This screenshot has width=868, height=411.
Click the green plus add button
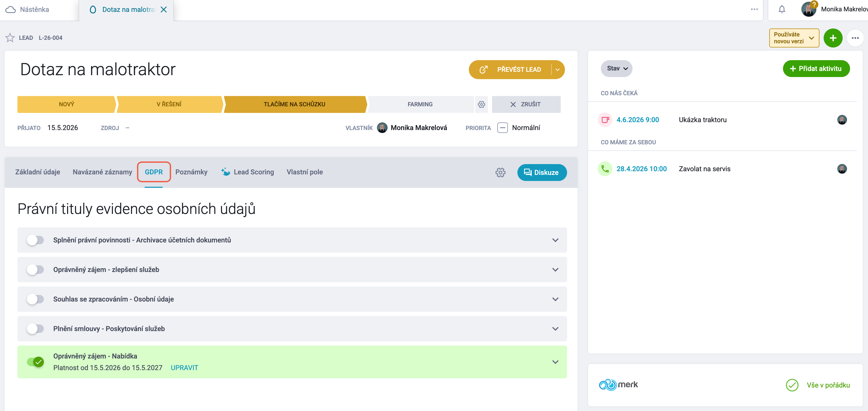[x=833, y=38]
